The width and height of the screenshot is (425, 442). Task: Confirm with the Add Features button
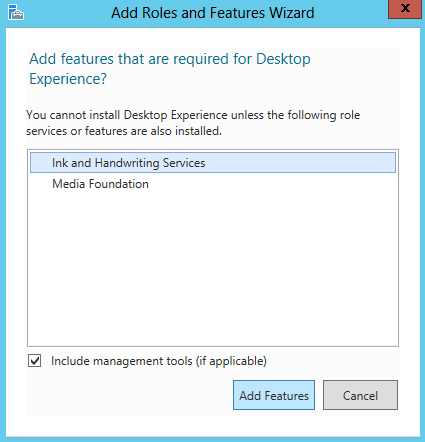pos(274,395)
